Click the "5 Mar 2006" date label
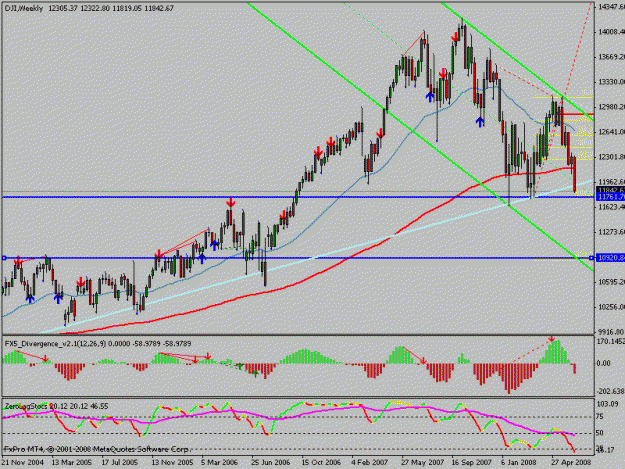This screenshot has height=469, width=625. (x=220, y=462)
